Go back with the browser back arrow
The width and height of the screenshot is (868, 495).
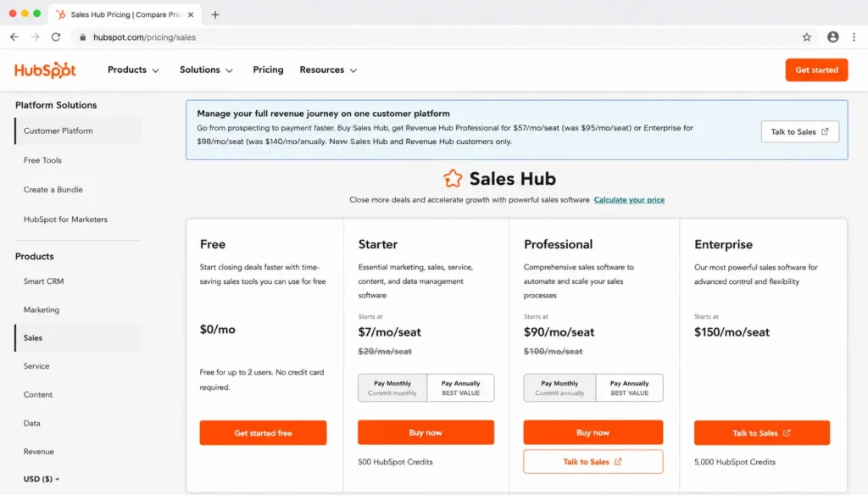[14, 37]
